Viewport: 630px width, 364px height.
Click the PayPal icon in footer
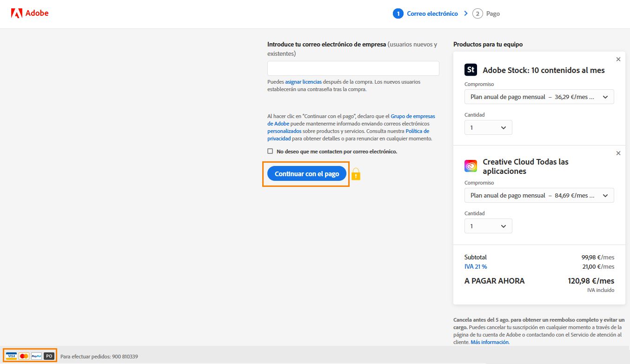click(x=37, y=356)
